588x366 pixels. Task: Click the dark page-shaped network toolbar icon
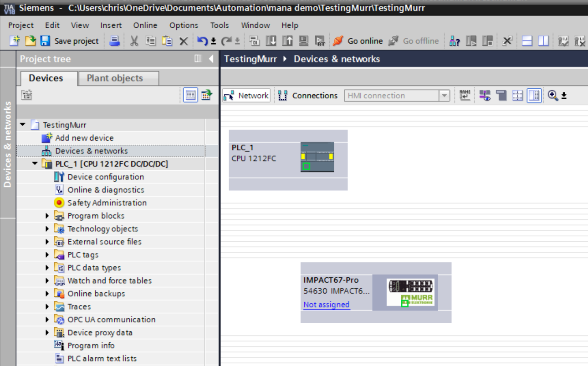tap(501, 95)
